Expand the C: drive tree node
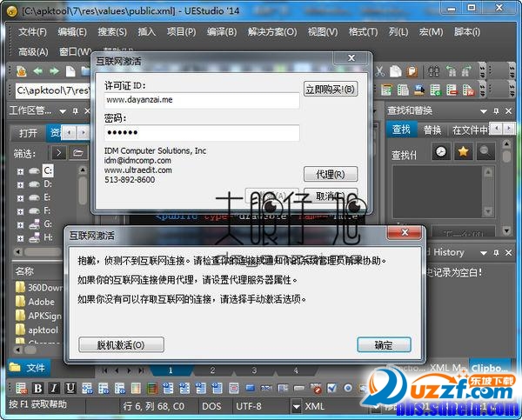The width and height of the screenshot is (522, 420). tap(20, 171)
